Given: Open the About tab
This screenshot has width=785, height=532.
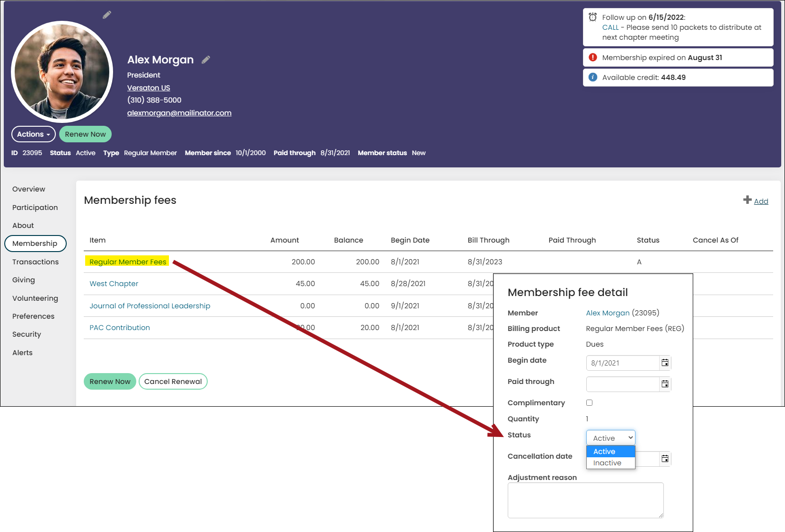Looking at the screenshot, I should coord(23,226).
